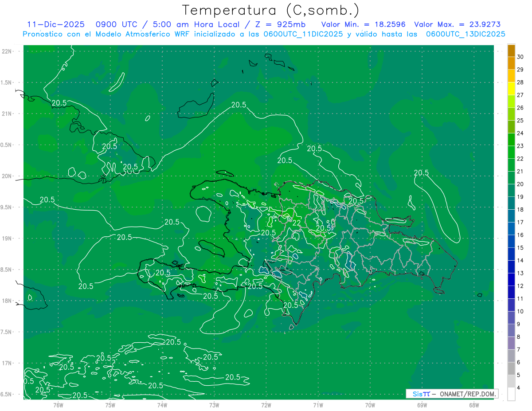Screen dimensions: 532x411
Task: Click the '18N' latitude axis label
Action: click(8, 301)
